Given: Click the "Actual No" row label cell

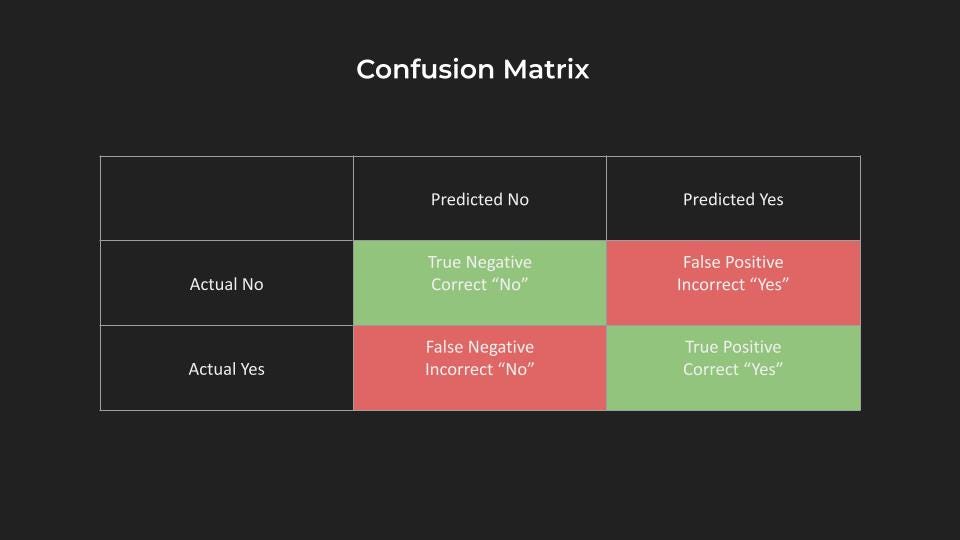Looking at the screenshot, I should pos(226,284).
